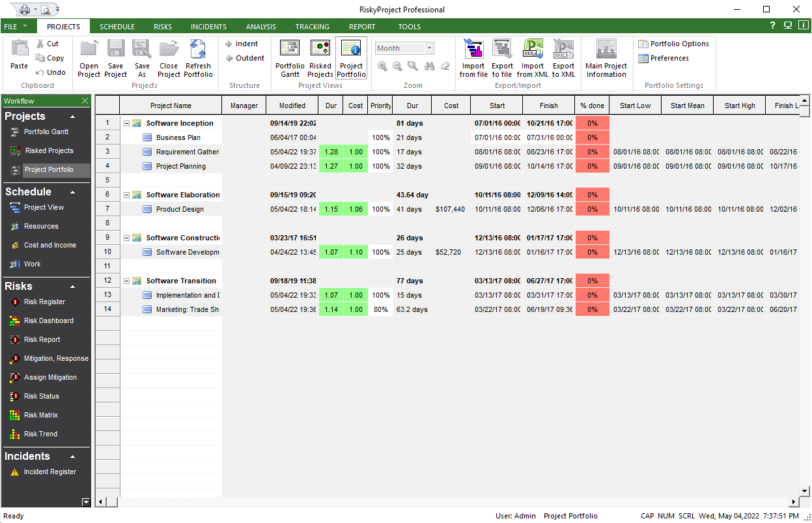Open Risk Matrix in the sidebar
Image resolution: width=812 pixels, height=523 pixels.
click(41, 415)
